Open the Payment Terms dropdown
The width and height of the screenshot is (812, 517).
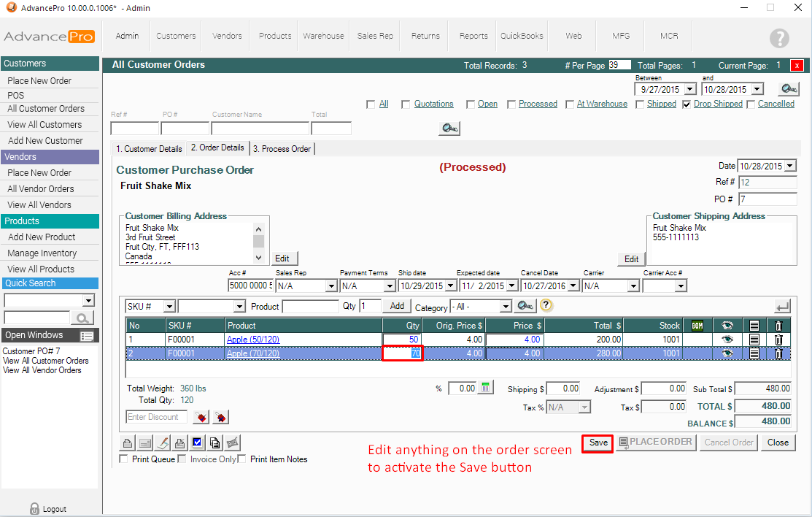coord(389,286)
